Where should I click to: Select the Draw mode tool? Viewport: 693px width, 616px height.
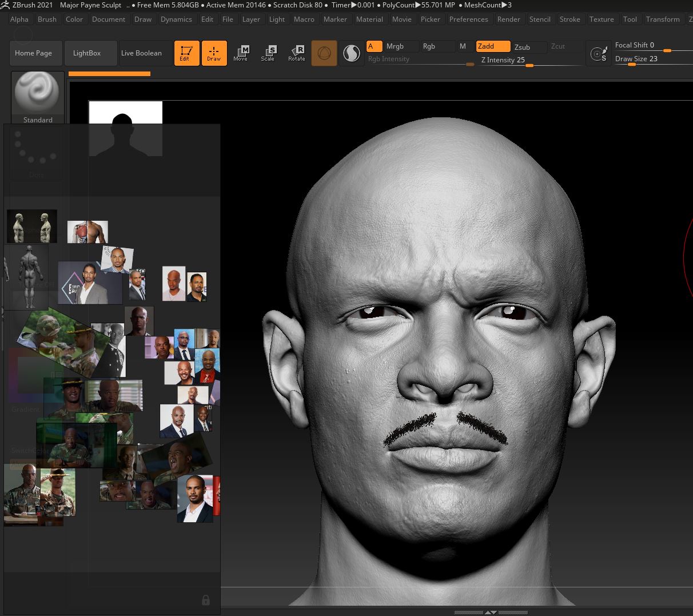(214, 53)
